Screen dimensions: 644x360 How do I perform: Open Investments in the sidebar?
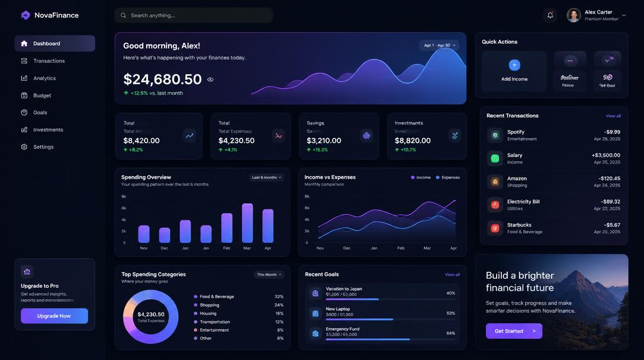(54, 130)
